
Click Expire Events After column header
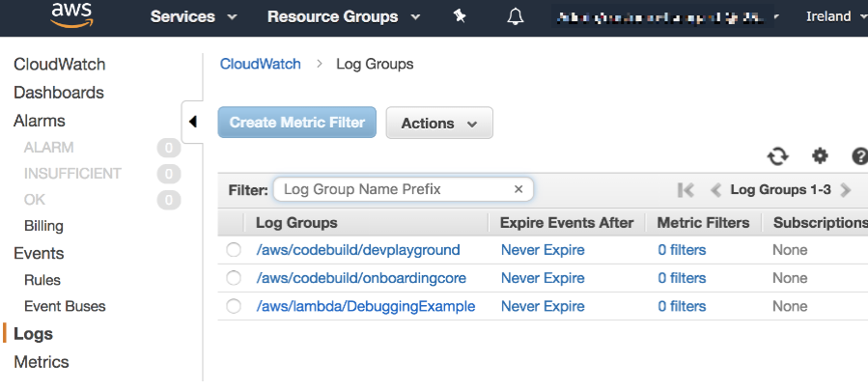[x=567, y=223]
